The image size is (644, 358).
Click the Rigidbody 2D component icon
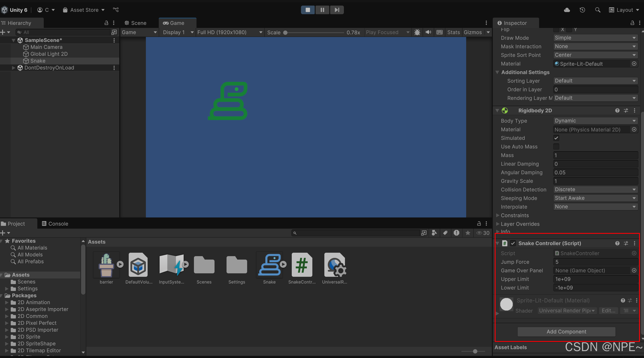pyautogui.click(x=505, y=111)
